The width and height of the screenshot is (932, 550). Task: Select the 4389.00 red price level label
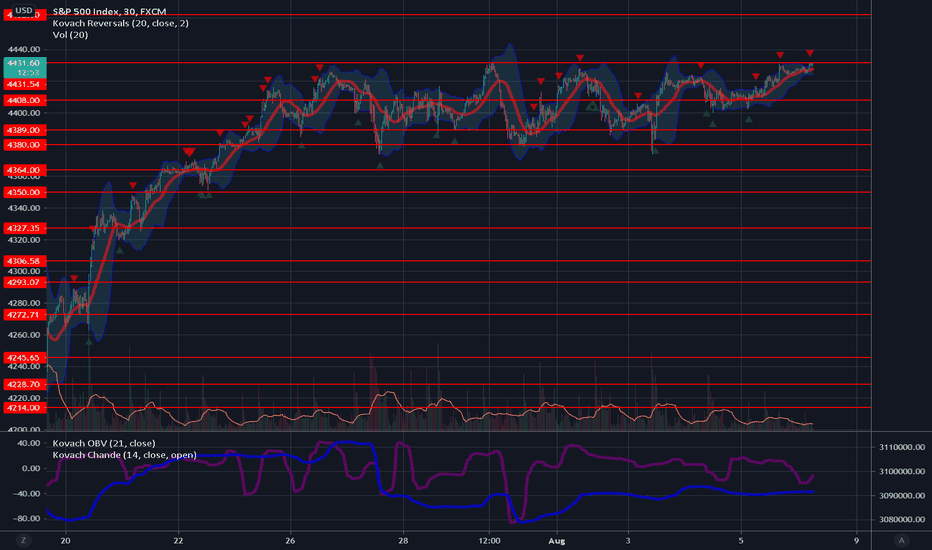pos(24,130)
